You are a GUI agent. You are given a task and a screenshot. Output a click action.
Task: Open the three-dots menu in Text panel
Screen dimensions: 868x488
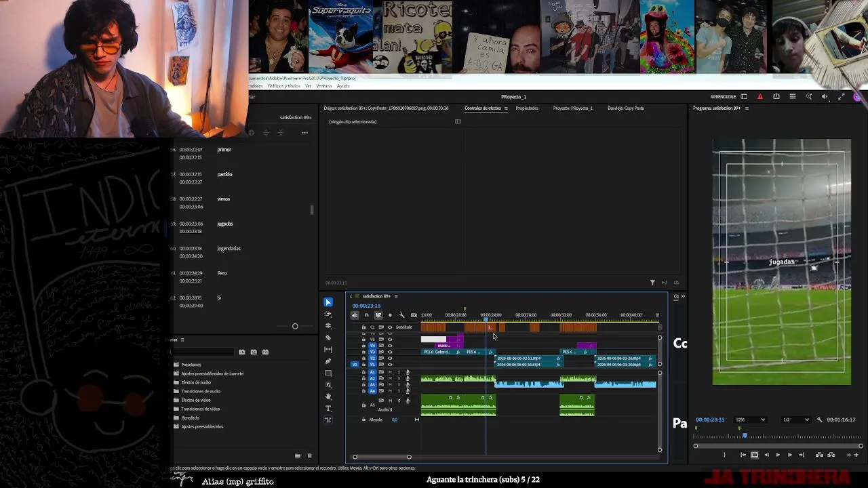point(304,133)
